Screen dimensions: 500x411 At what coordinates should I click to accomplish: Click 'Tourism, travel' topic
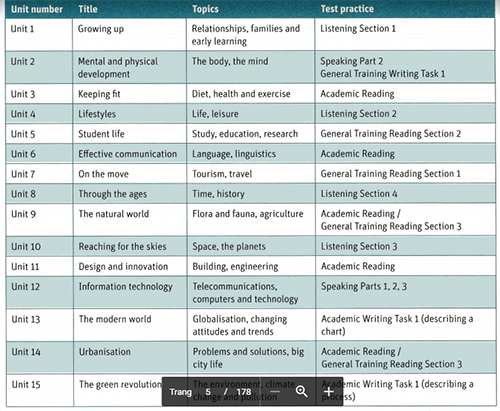(x=222, y=174)
